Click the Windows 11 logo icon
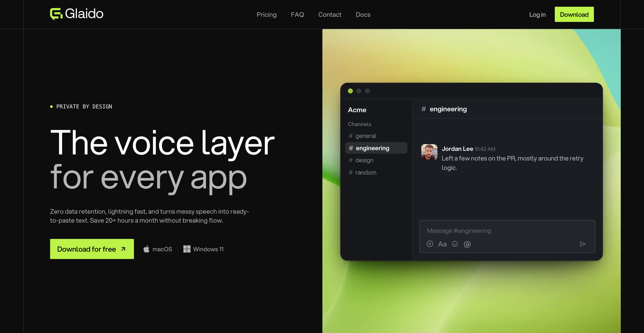Image resolution: width=644 pixels, height=333 pixels. (187, 249)
